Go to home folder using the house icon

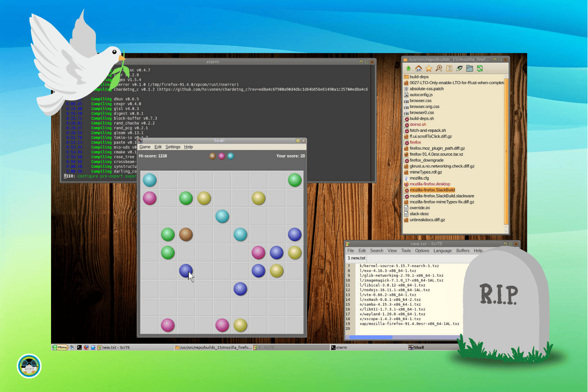tap(419, 68)
